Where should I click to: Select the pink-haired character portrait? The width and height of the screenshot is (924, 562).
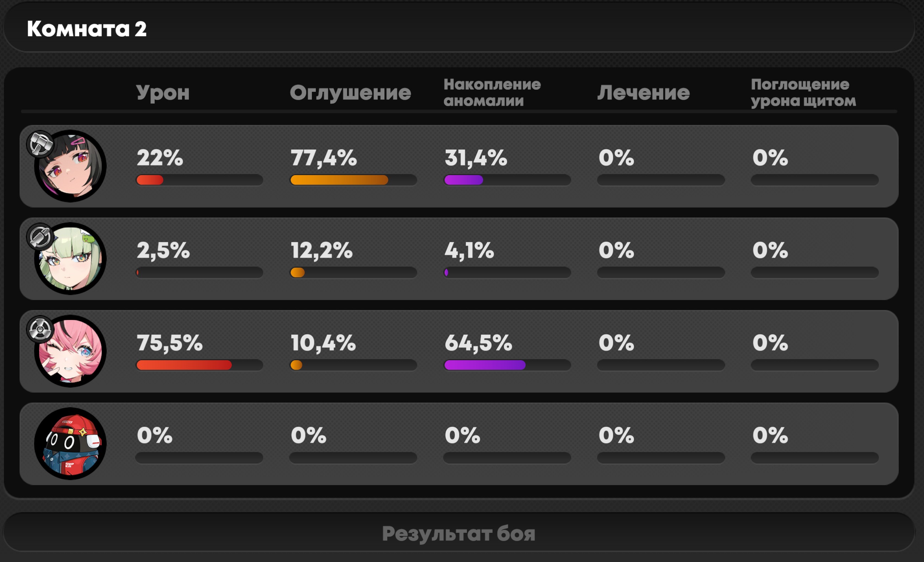[x=70, y=351]
